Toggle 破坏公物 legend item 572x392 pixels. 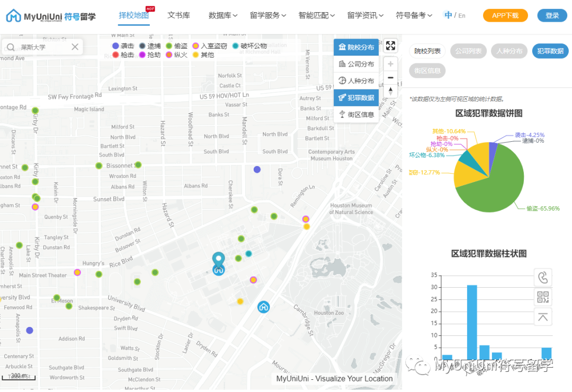(250, 46)
